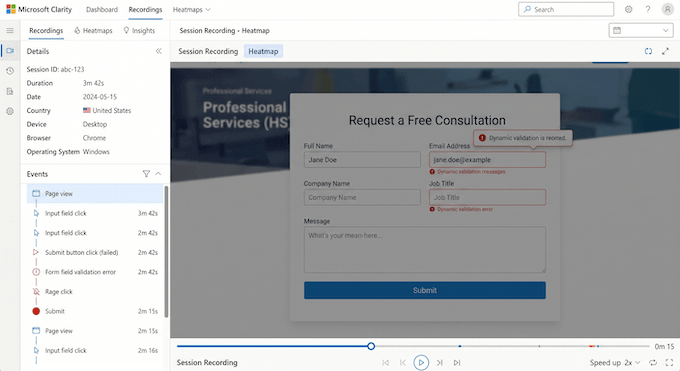Image resolution: width=680 pixels, height=371 pixels.
Task: Open the user account avatar
Action: [x=667, y=9]
